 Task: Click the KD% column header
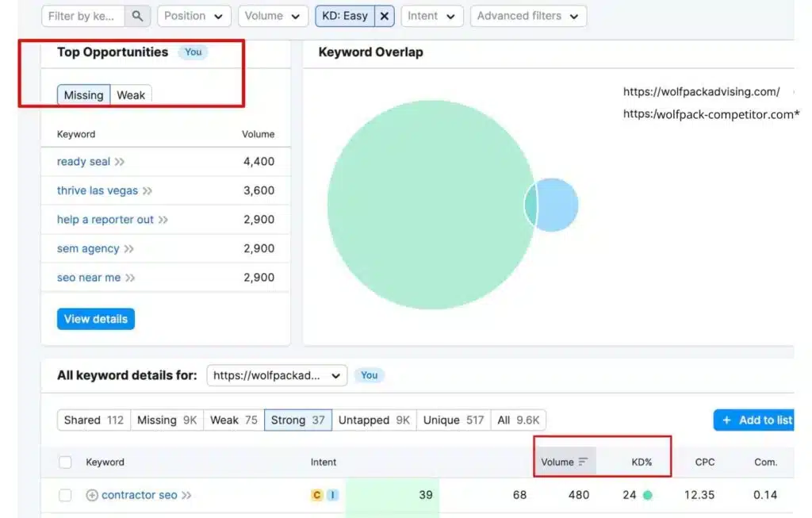pos(642,462)
